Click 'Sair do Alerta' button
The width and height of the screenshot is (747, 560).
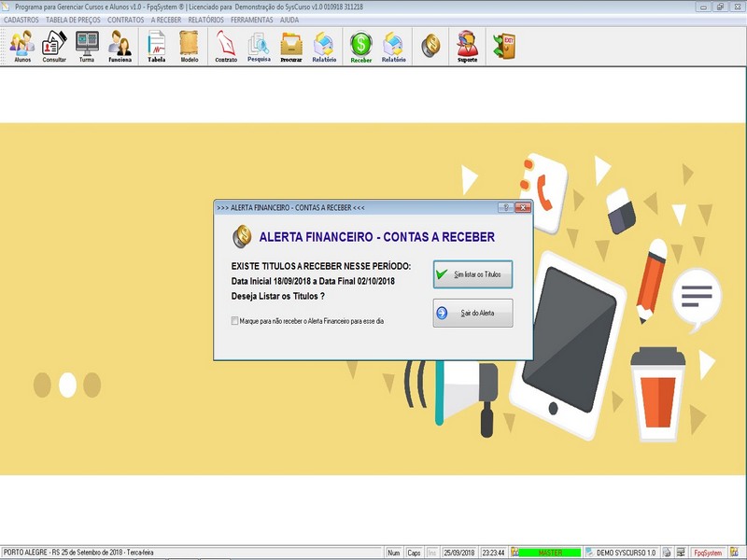[x=472, y=313]
